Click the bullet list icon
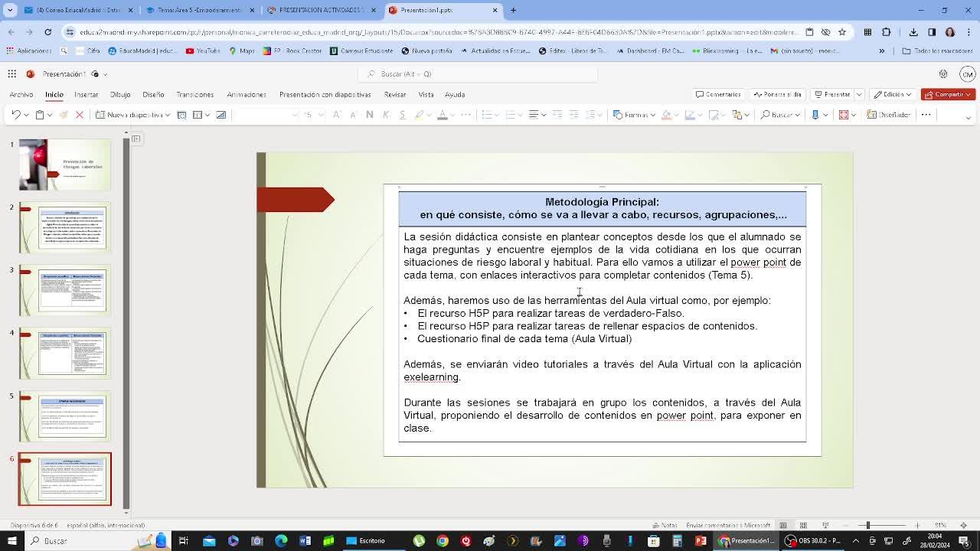980x551 pixels. click(x=487, y=115)
